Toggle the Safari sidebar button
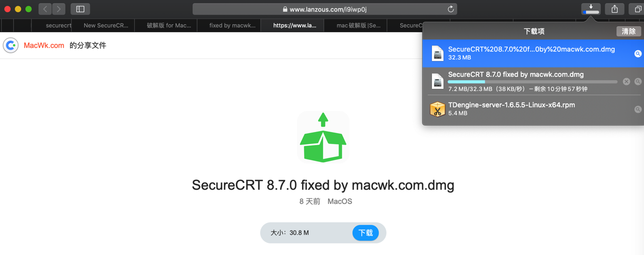This screenshot has height=255, width=644. click(80, 9)
